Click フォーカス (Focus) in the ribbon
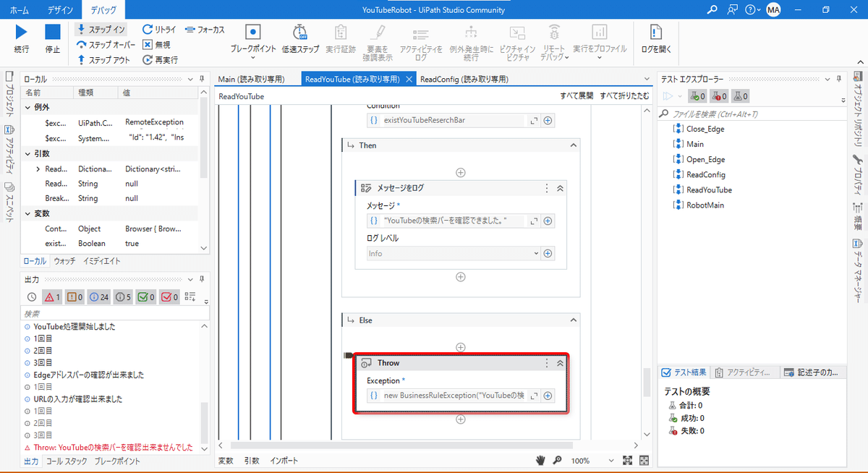The image size is (868, 473). point(205,30)
